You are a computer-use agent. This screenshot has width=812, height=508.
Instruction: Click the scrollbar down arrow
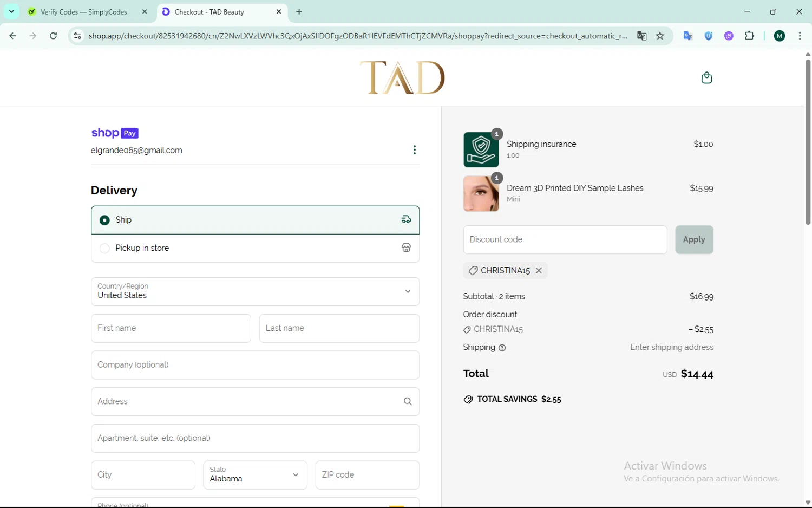[808, 503]
